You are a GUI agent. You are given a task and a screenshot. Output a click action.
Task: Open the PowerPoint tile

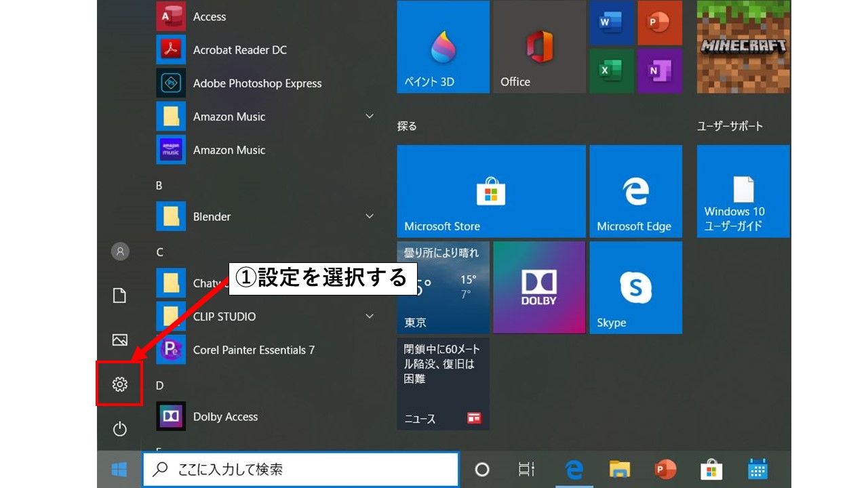tap(660, 23)
